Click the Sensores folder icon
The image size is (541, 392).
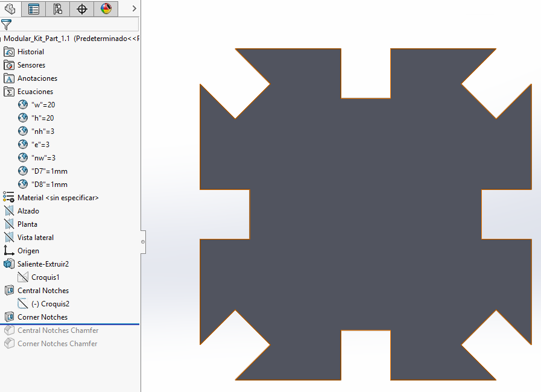pyautogui.click(x=9, y=65)
